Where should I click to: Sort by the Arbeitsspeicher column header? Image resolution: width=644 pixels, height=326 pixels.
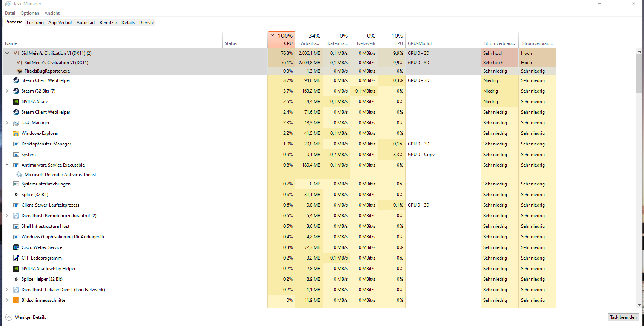309,39
